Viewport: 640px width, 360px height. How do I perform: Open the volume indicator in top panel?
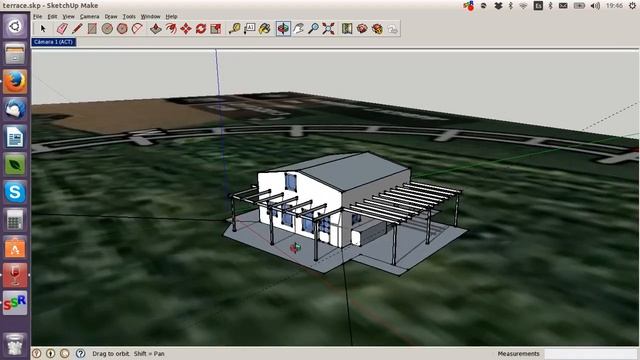click(595, 6)
